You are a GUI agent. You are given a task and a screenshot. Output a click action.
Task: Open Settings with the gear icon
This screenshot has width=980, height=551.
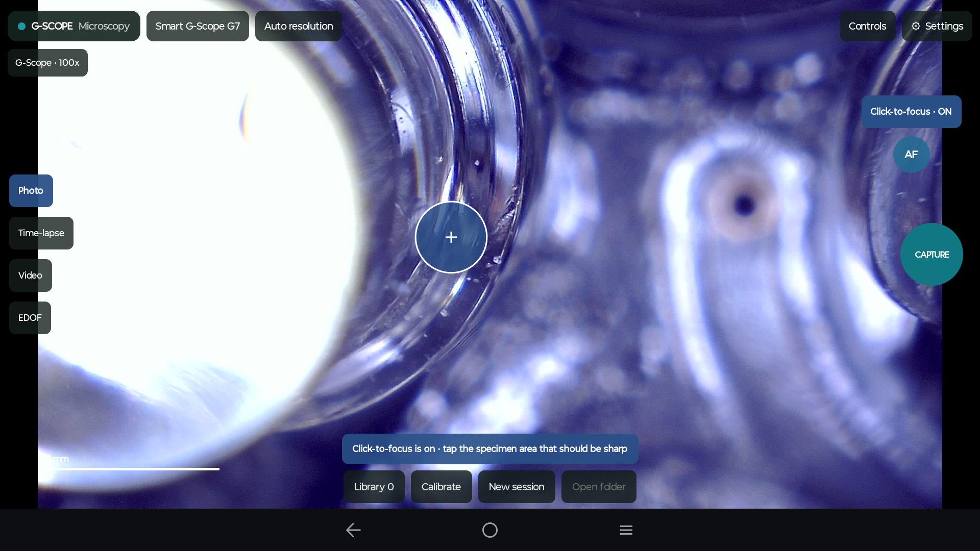[x=937, y=26]
